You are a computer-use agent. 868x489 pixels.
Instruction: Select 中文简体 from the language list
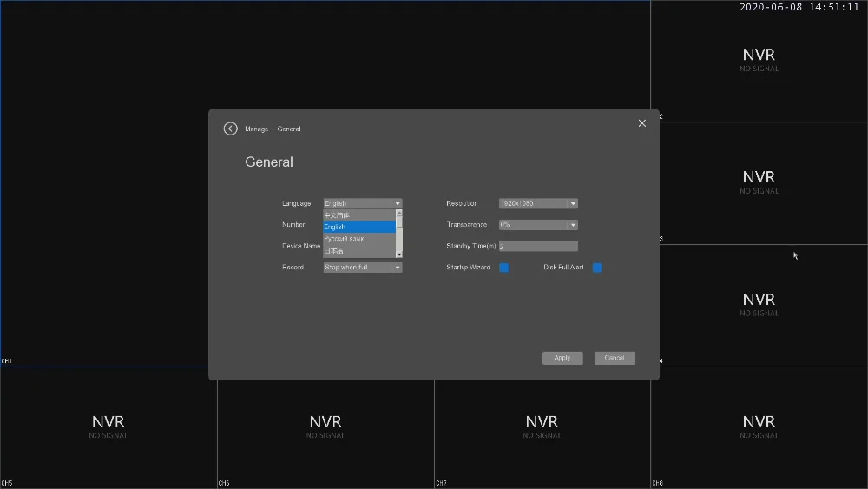coord(359,215)
